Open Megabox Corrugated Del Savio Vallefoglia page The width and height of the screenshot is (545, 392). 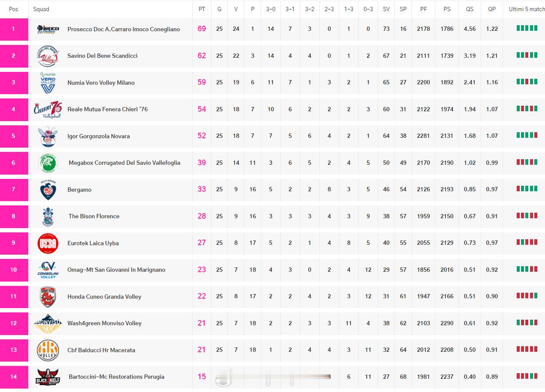click(124, 163)
